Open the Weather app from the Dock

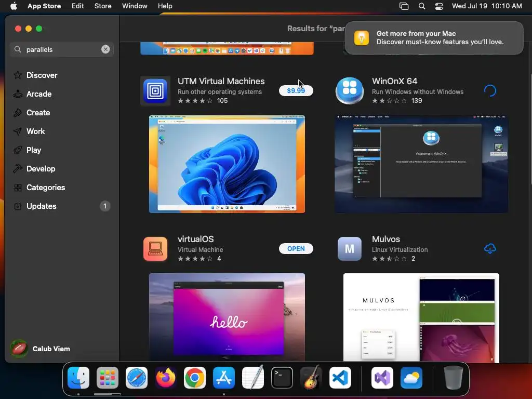(411, 377)
